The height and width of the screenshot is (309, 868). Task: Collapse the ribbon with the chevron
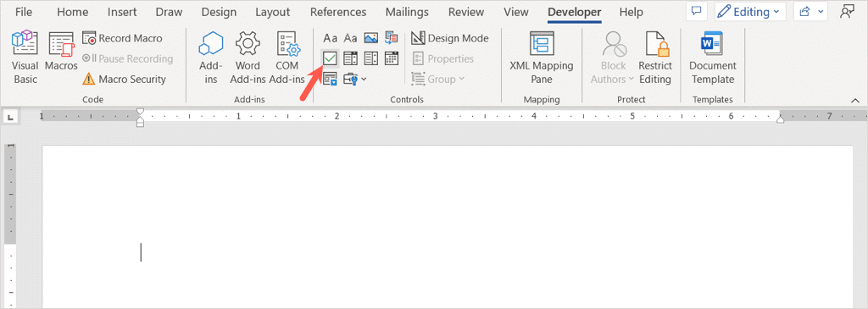click(x=855, y=100)
